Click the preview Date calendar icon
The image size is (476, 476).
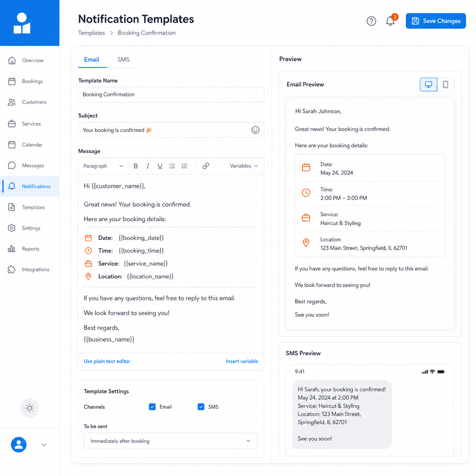[306, 167]
